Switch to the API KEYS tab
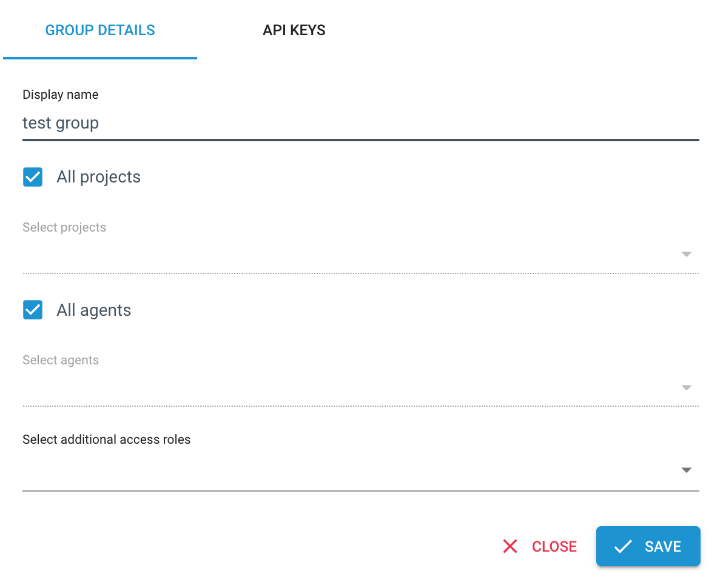The height and width of the screenshot is (588, 723). (x=294, y=30)
